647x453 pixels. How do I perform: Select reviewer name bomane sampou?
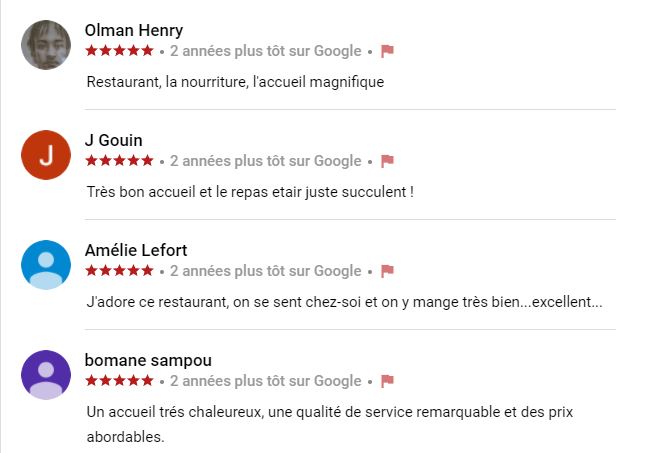point(148,360)
